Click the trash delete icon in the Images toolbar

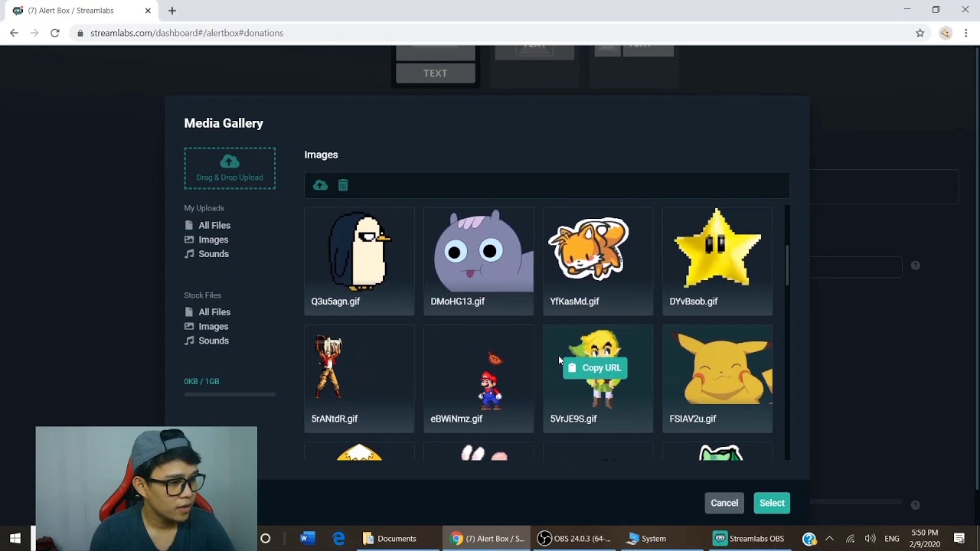[343, 185]
